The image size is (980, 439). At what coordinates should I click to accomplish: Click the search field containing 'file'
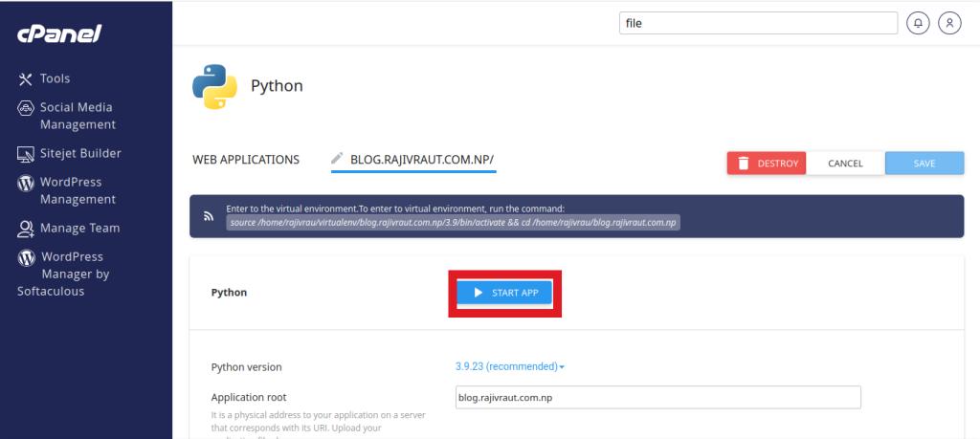(758, 24)
